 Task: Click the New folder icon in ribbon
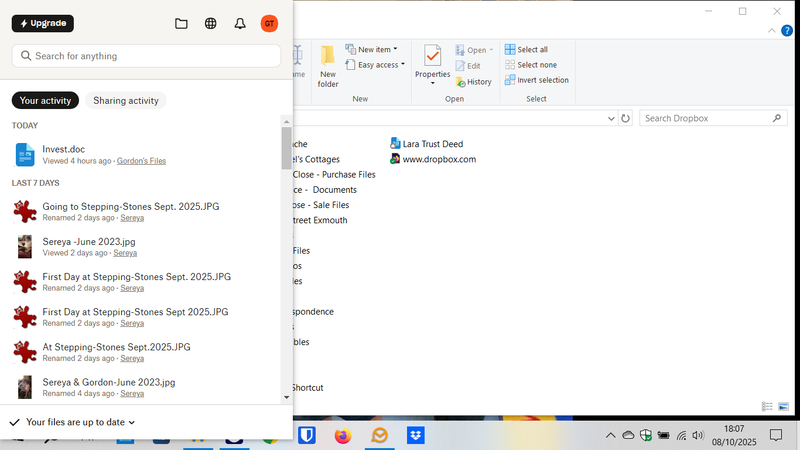point(328,66)
